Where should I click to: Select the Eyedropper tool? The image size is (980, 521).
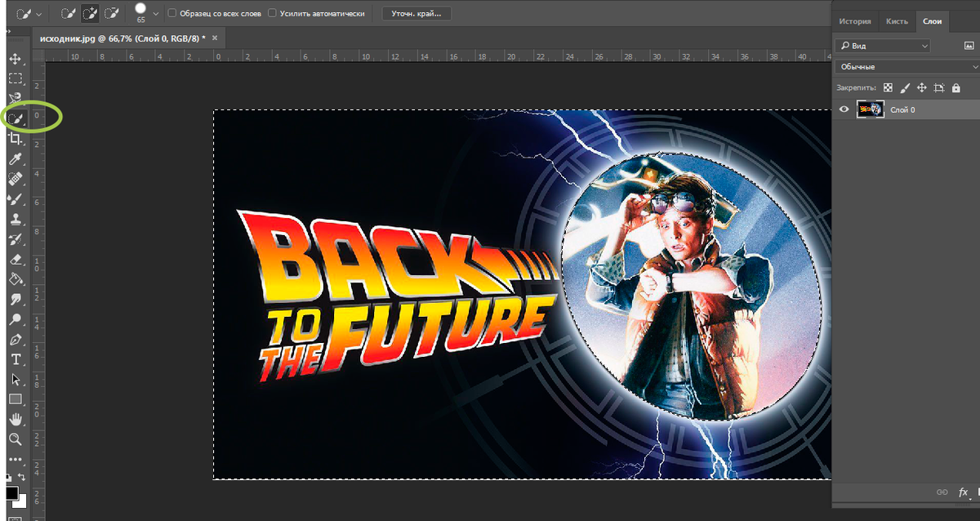[15, 158]
